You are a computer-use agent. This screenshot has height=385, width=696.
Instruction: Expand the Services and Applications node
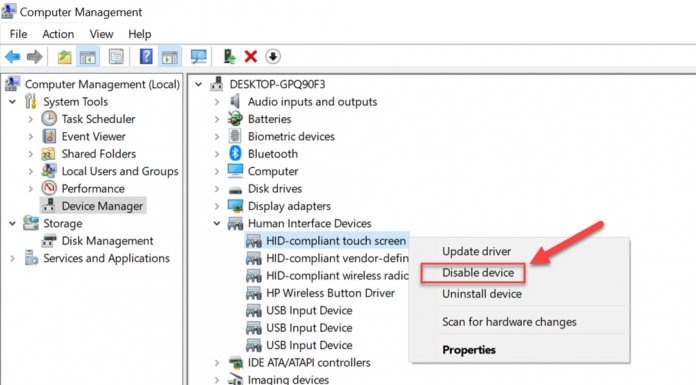[x=12, y=258]
